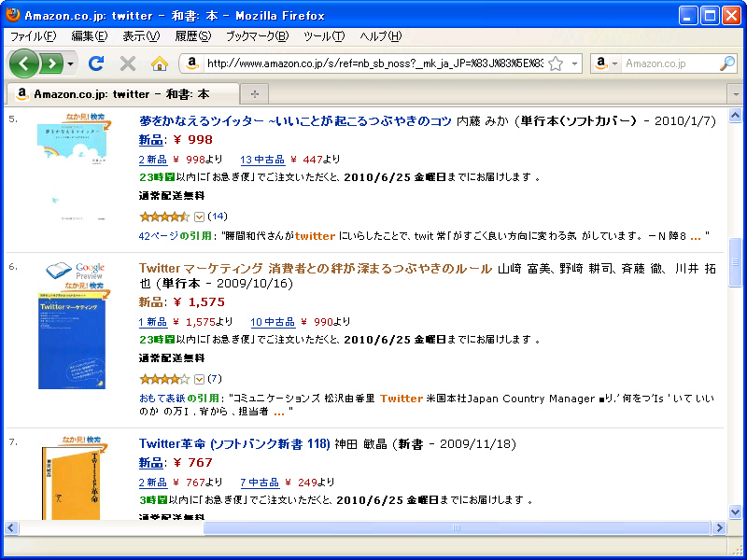Click the Amazon favicon in the address bar
This screenshot has width=747, height=560.
[193, 65]
